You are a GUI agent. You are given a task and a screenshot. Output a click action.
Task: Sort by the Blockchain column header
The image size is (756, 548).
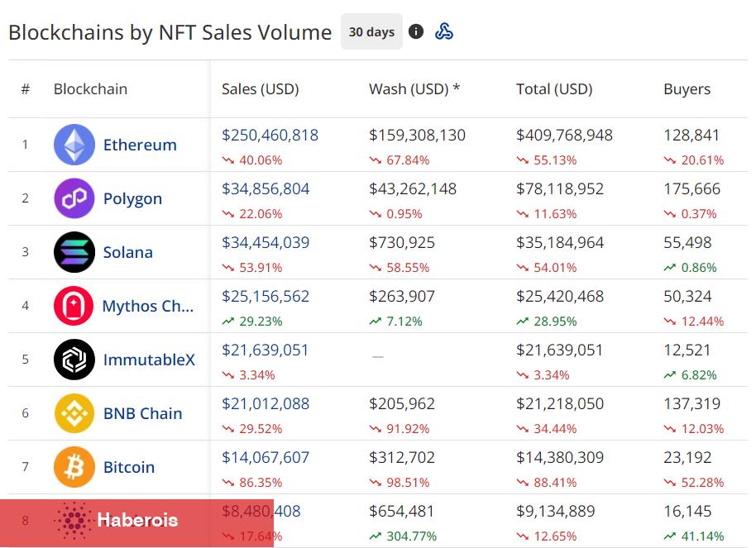pos(90,89)
